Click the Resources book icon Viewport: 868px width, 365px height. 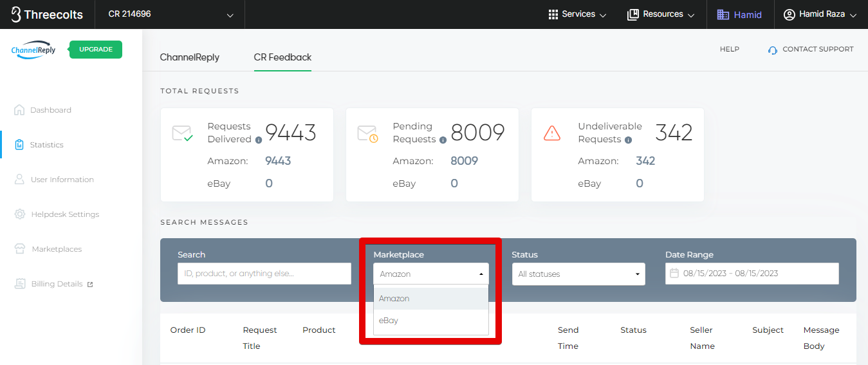click(633, 14)
